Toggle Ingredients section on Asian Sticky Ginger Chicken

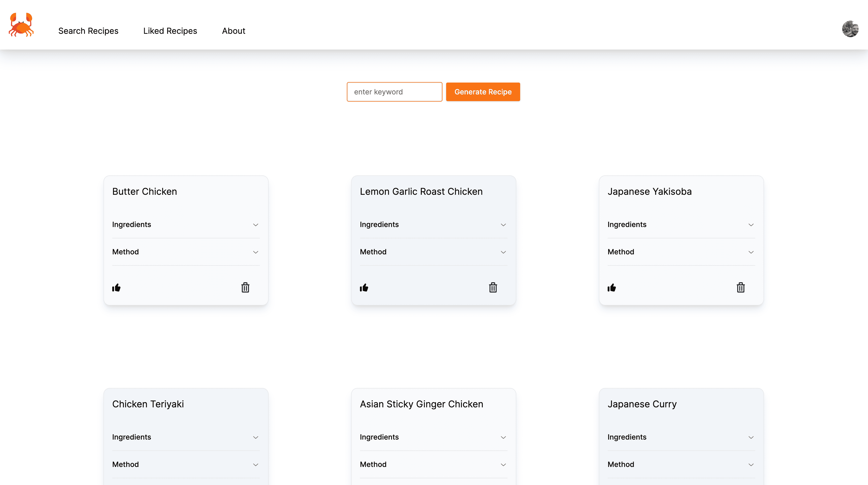433,437
